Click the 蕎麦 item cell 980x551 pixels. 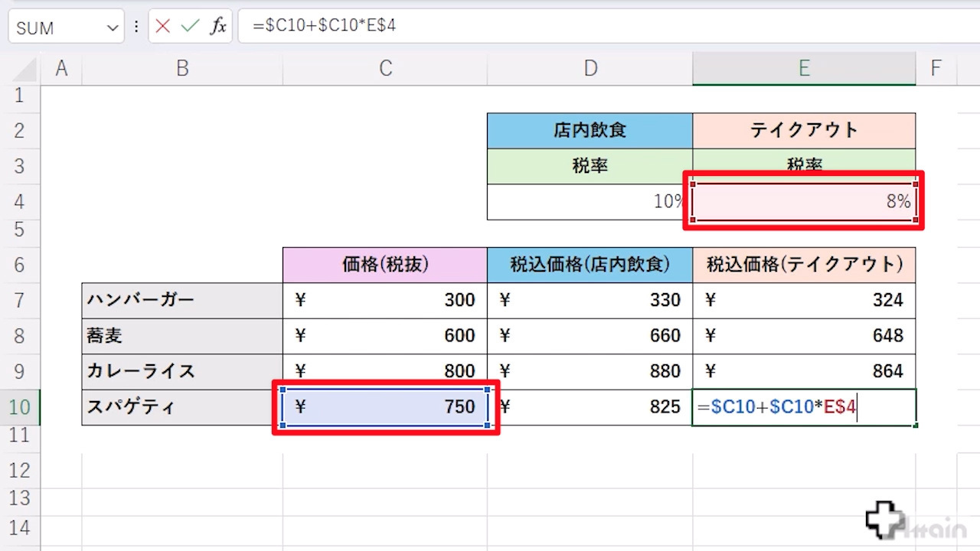182,335
